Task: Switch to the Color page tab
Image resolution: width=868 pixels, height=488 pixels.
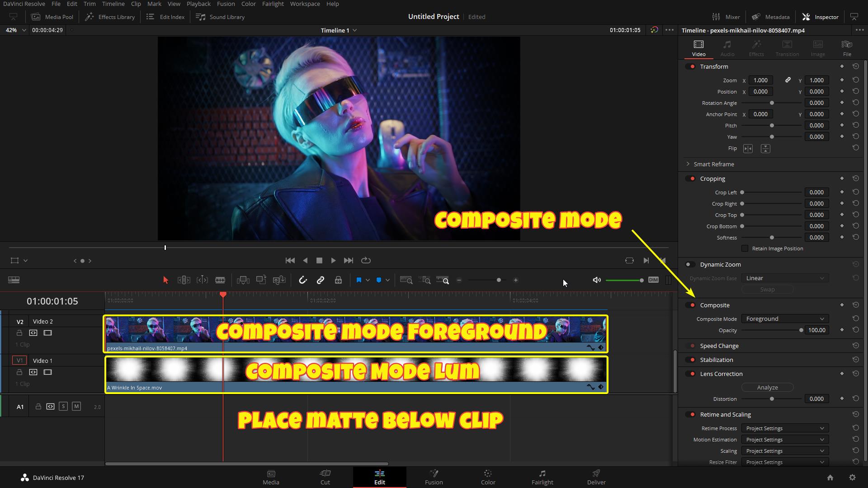Action: (488, 477)
